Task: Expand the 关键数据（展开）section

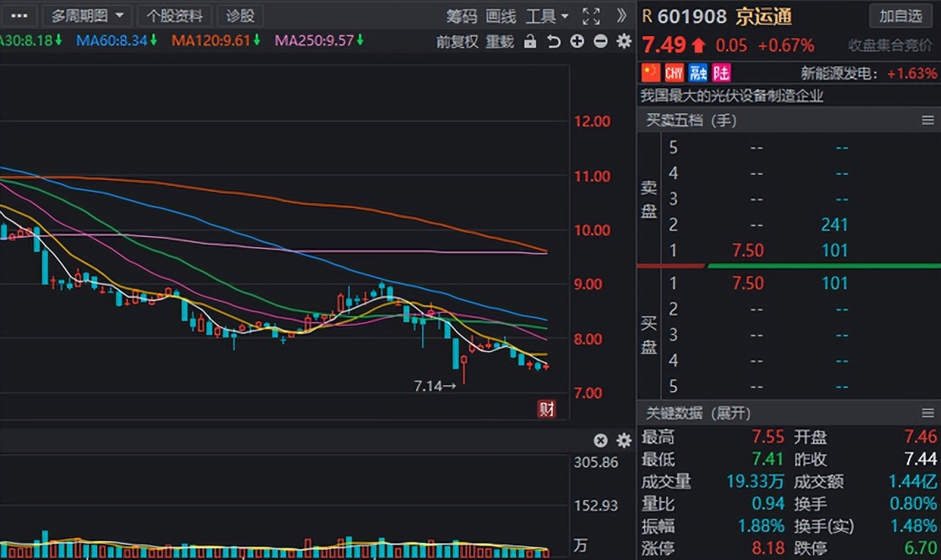Action: 698,413
